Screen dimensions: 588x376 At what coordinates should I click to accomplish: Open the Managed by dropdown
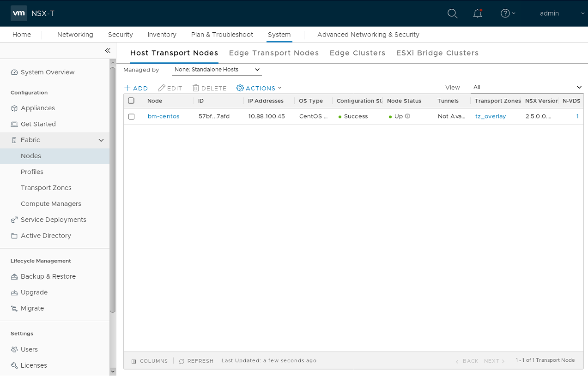coord(217,70)
